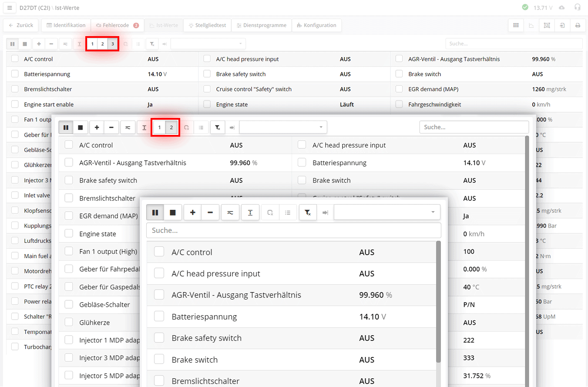
Task: Click the printer icon in top toolbar
Action: click(x=578, y=25)
